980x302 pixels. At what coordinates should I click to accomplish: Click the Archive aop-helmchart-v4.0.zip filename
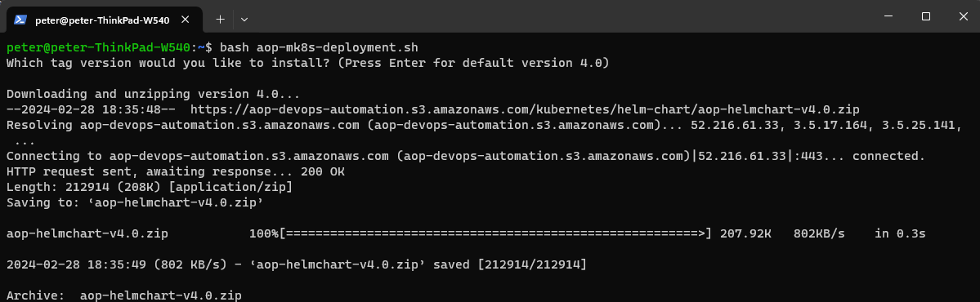[161, 295]
